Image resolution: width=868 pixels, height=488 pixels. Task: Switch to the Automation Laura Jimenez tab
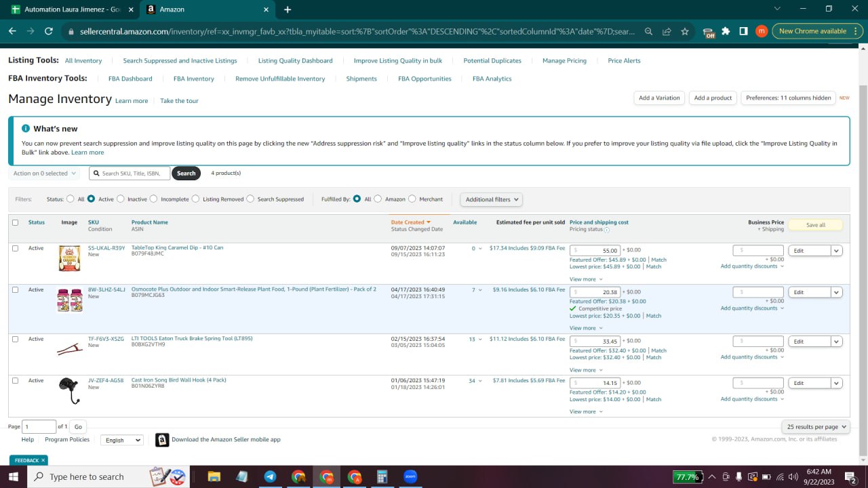71,9
